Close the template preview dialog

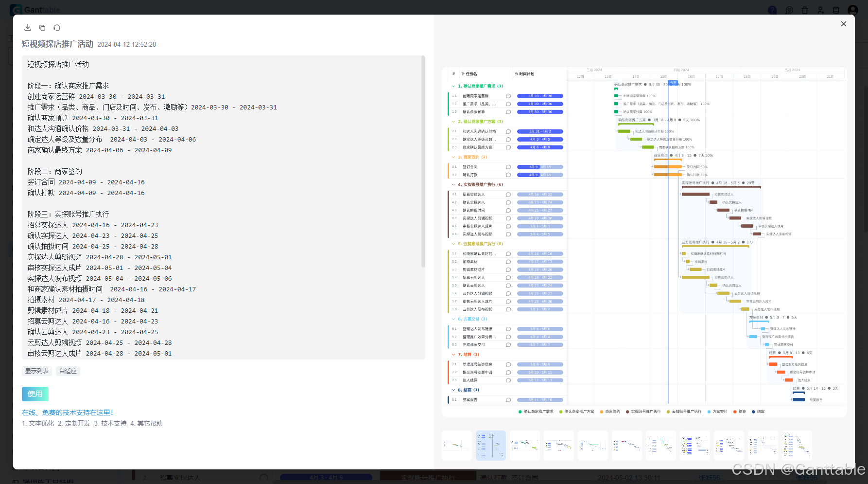pos(844,24)
